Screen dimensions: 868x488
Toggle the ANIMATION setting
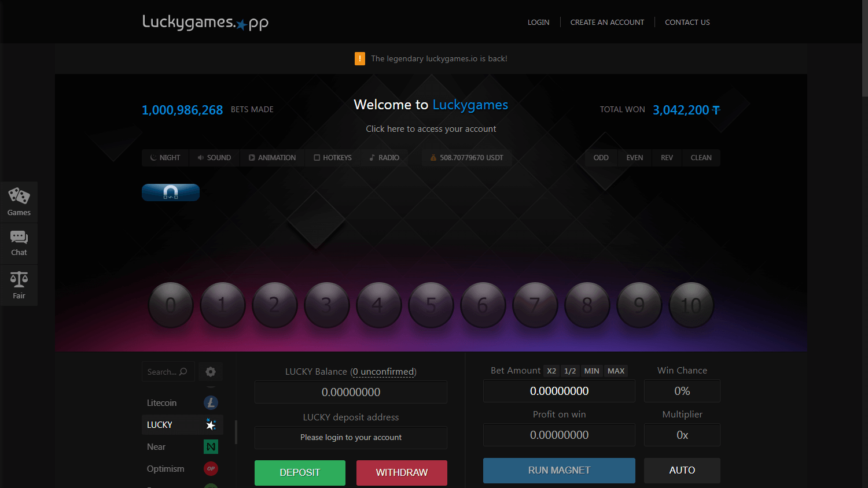point(271,157)
